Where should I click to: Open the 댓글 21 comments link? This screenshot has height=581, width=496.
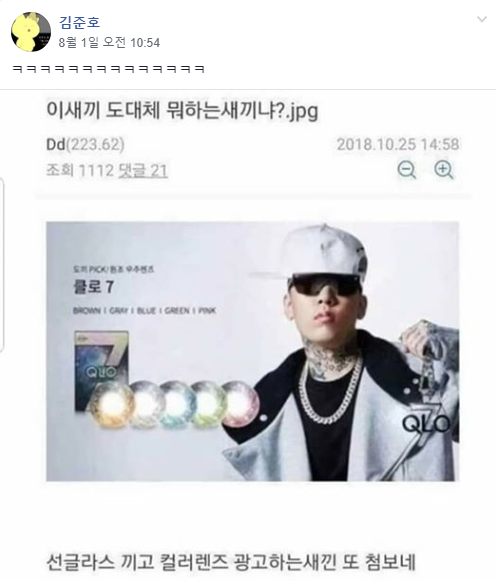tap(143, 171)
